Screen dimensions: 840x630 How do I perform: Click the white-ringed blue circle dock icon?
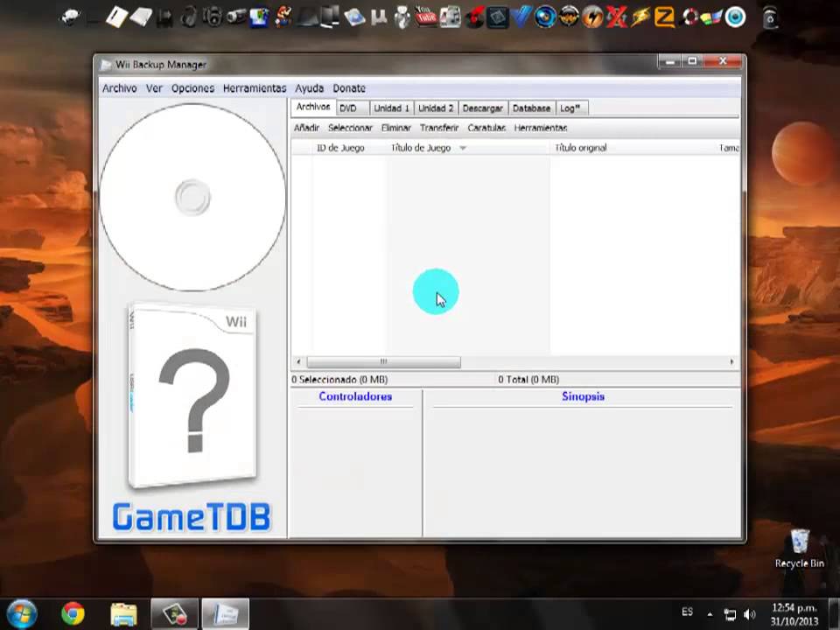(736, 17)
